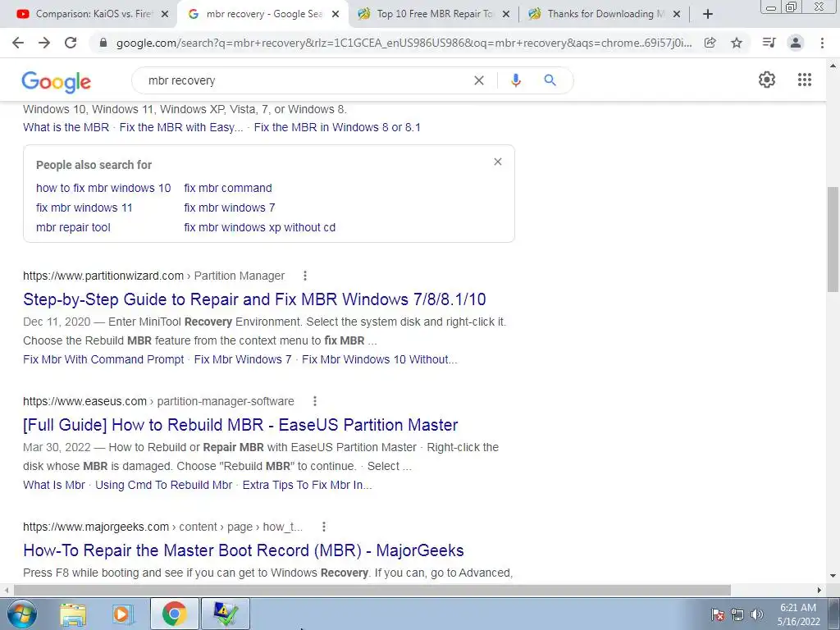Open 'Fix Mbr Windows 7' partitionwizard sitelink
The height and width of the screenshot is (630, 840).
[x=243, y=359]
